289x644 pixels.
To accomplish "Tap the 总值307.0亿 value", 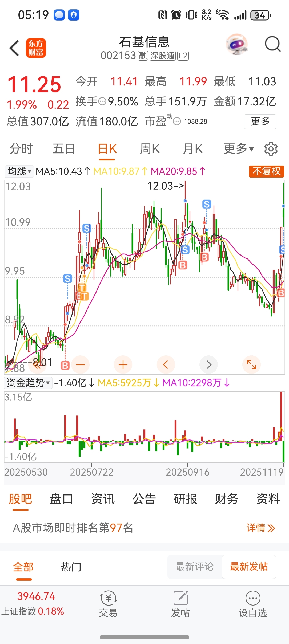I will [x=38, y=121].
